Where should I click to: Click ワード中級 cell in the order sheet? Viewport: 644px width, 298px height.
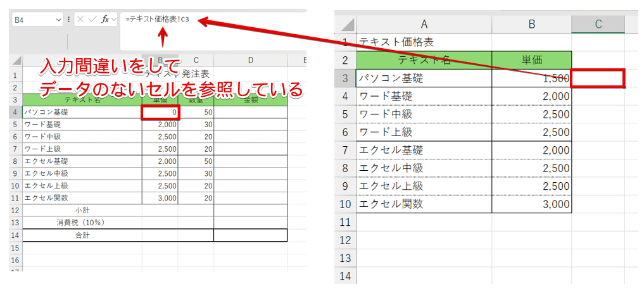(82, 137)
